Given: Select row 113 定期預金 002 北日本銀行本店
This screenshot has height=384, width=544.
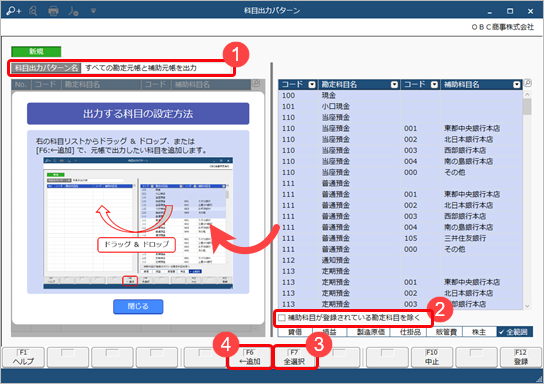Looking at the screenshot, I should click(400, 293).
